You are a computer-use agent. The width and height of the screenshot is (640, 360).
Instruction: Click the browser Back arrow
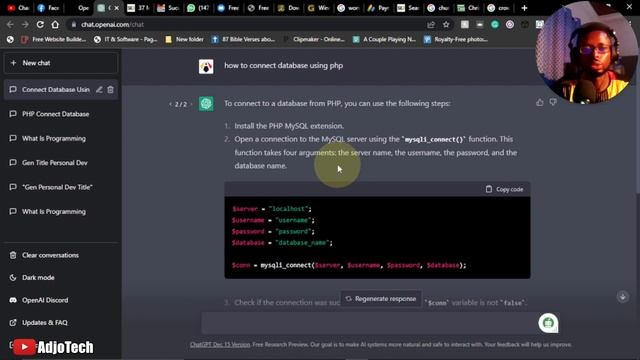click(10, 24)
